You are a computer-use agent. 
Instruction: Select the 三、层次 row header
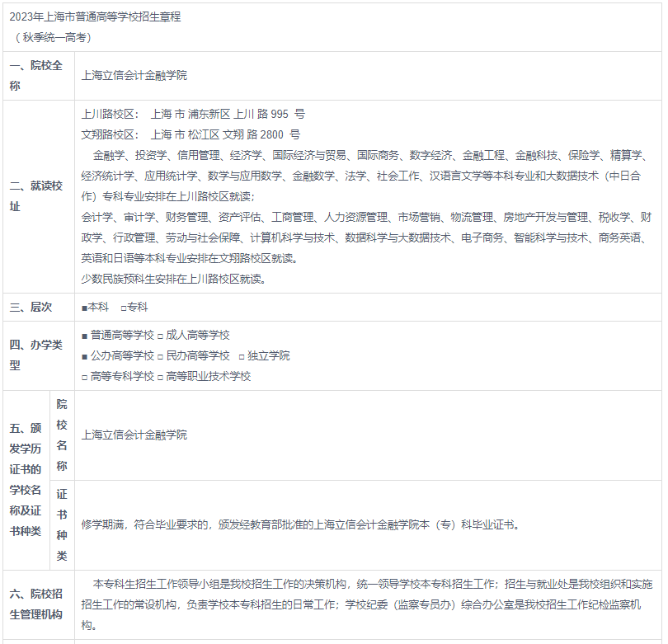[31, 307]
